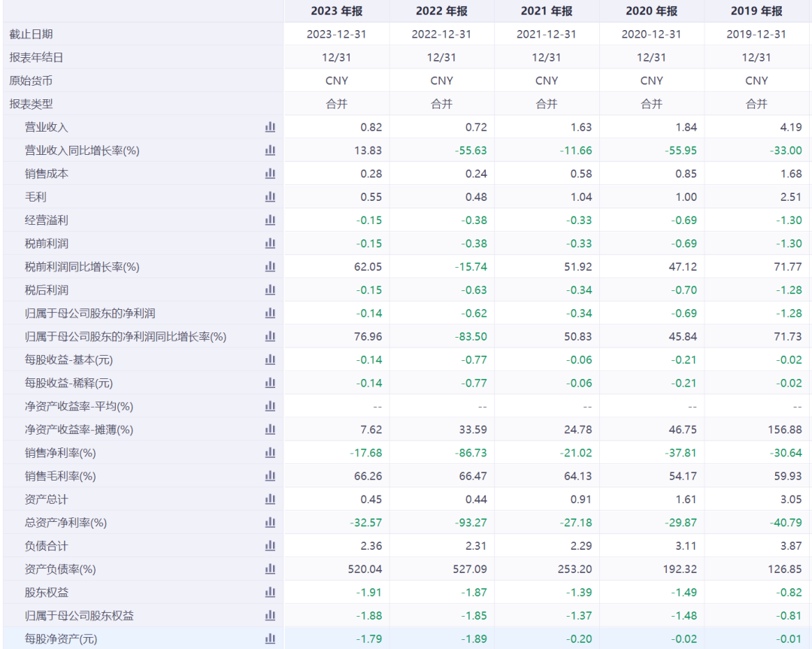
Task: Click chart icon next to 每股收益-基本(元)
Action: coord(270,359)
